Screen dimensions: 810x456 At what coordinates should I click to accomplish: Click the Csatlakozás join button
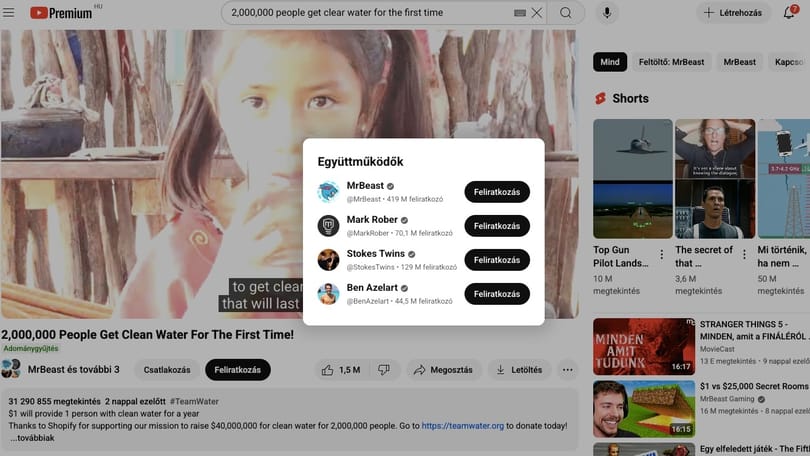point(167,370)
